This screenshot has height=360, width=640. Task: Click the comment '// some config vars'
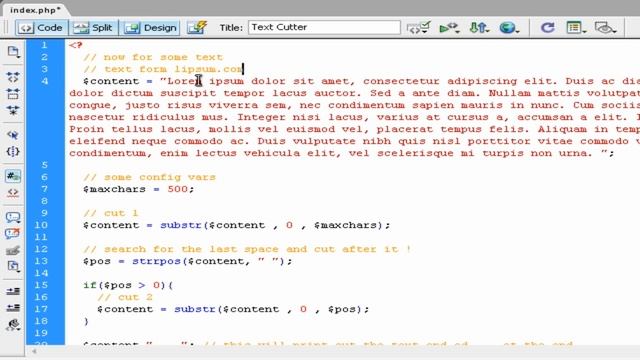tap(149, 177)
